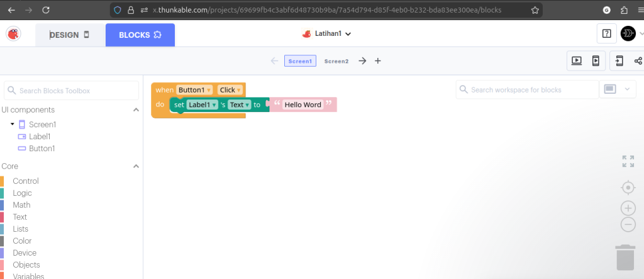Open the web preview play icon
This screenshot has height=279, width=644.
(x=576, y=60)
